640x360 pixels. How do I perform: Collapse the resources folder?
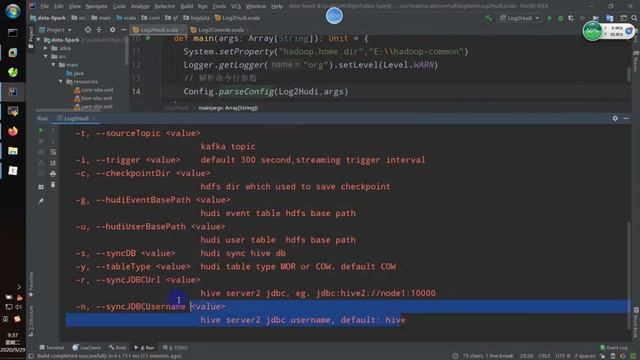(x=60, y=82)
